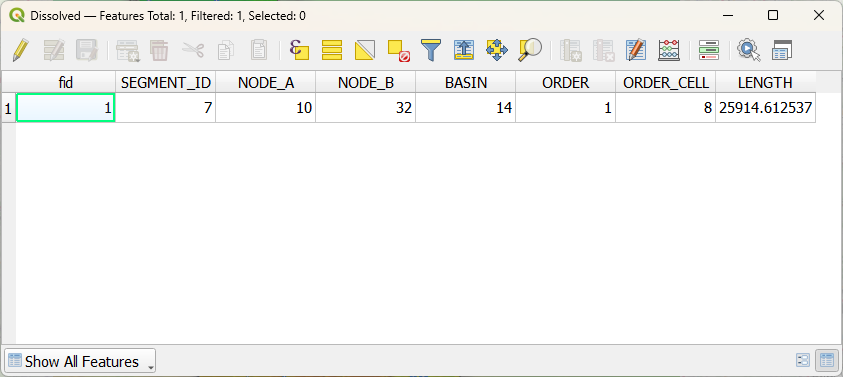Click the Delete Field icon
The height and width of the screenshot is (377, 843).
coord(603,50)
